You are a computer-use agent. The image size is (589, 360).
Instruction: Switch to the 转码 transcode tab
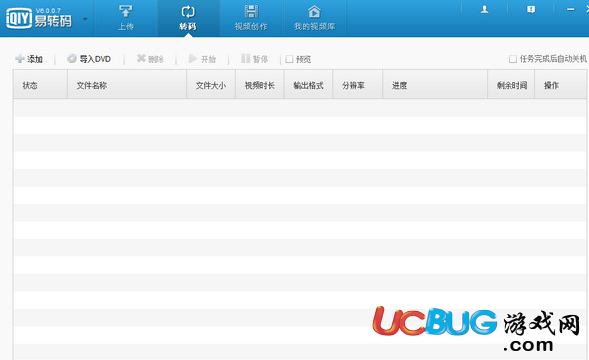click(x=188, y=18)
